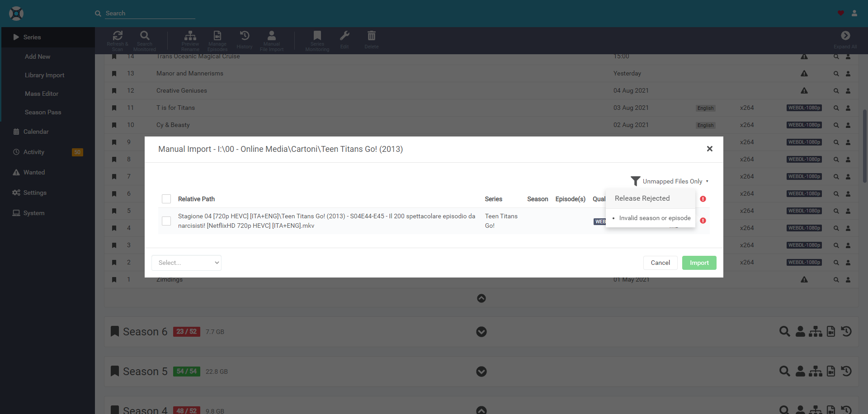Viewport: 868px width, 414px height.
Task: Open Series Monitoring from the toolbar
Action: pyautogui.click(x=317, y=40)
